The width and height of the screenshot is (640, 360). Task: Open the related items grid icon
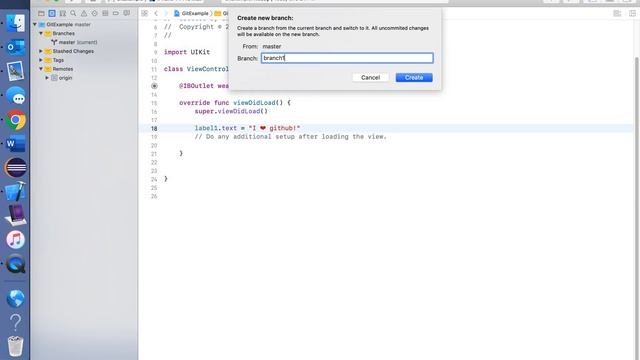(x=144, y=13)
